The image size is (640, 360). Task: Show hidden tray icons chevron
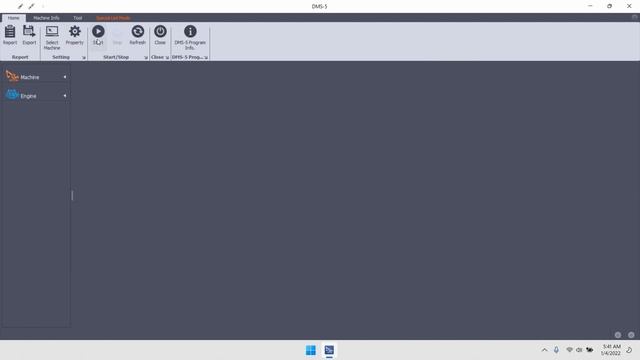(544, 350)
